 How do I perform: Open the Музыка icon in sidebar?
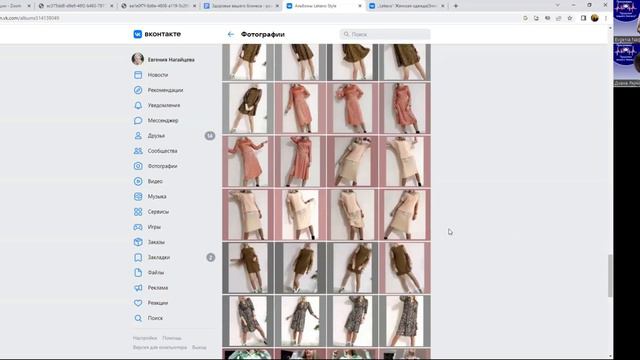(138, 196)
